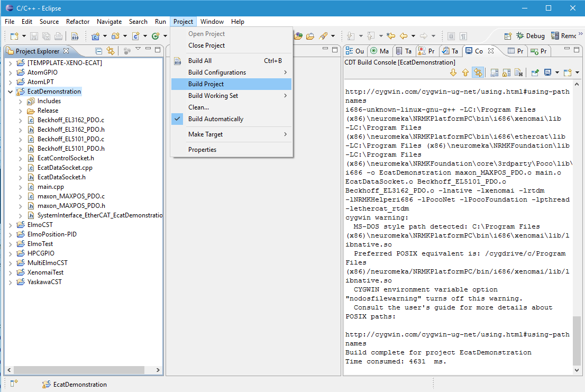Copy the build log icon in console

click(495, 72)
